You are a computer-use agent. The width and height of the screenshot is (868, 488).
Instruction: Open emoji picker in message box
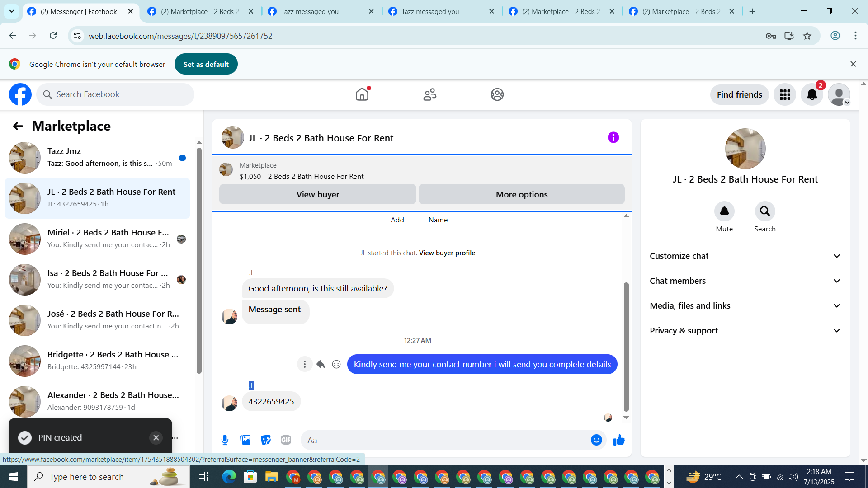tap(596, 440)
